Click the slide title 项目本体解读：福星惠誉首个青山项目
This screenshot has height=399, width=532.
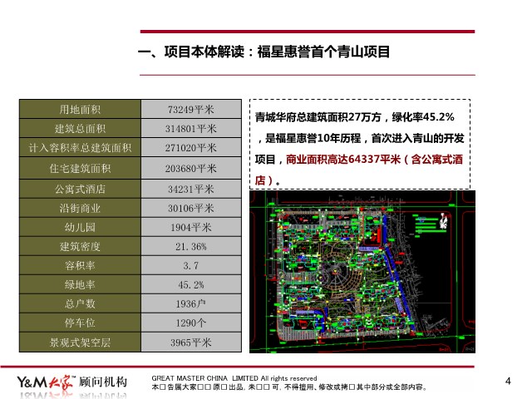(264, 52)
